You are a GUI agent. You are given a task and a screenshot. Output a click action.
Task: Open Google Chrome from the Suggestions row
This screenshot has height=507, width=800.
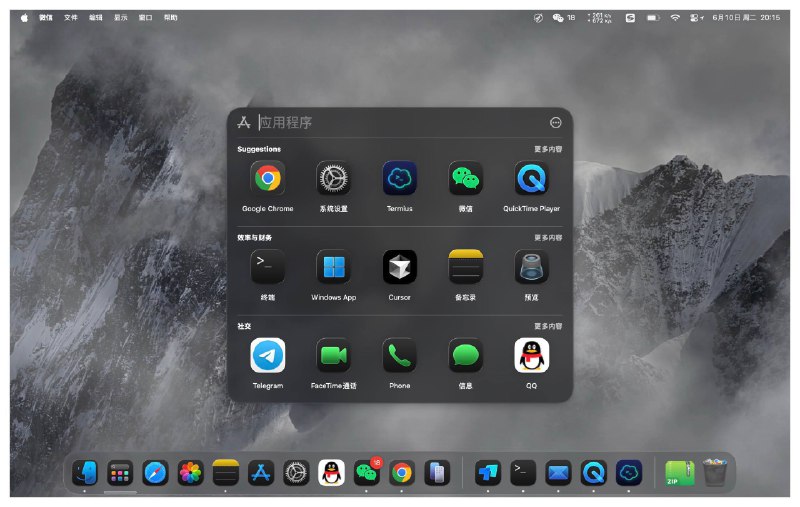pos(267,179)
